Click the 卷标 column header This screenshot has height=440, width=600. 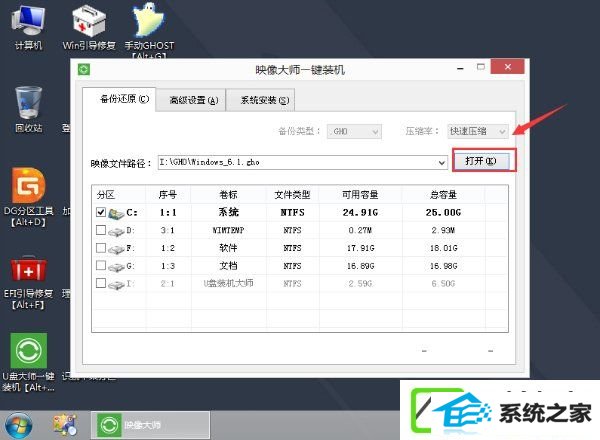click(228, 195)
